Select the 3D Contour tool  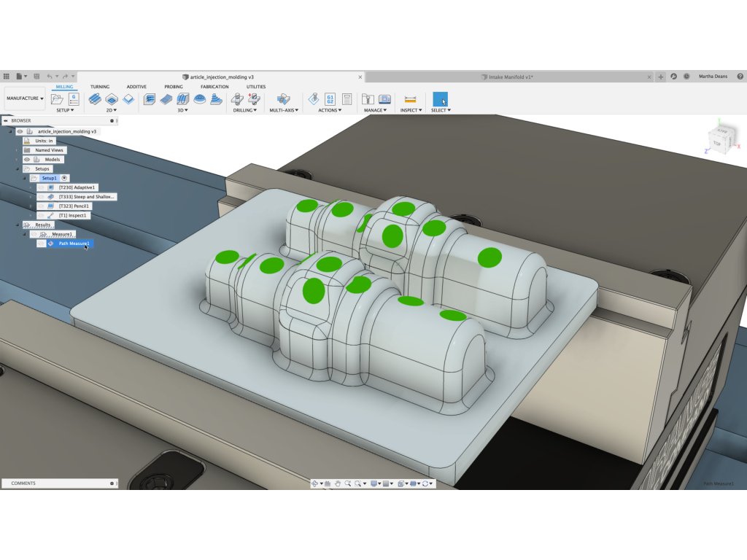[x=216, y=99]
